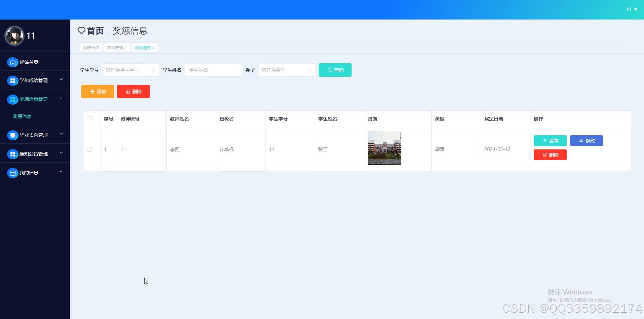Open the 类型 select dropdown
This screenshot has height=319, width=644.
[x=287, y=70]
